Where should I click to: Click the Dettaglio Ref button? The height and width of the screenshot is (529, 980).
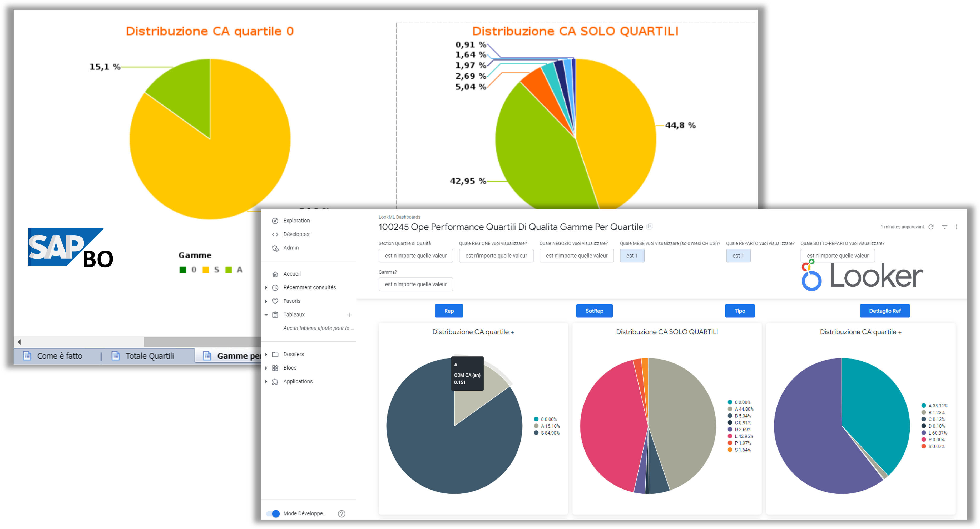[x=884, y=311]
